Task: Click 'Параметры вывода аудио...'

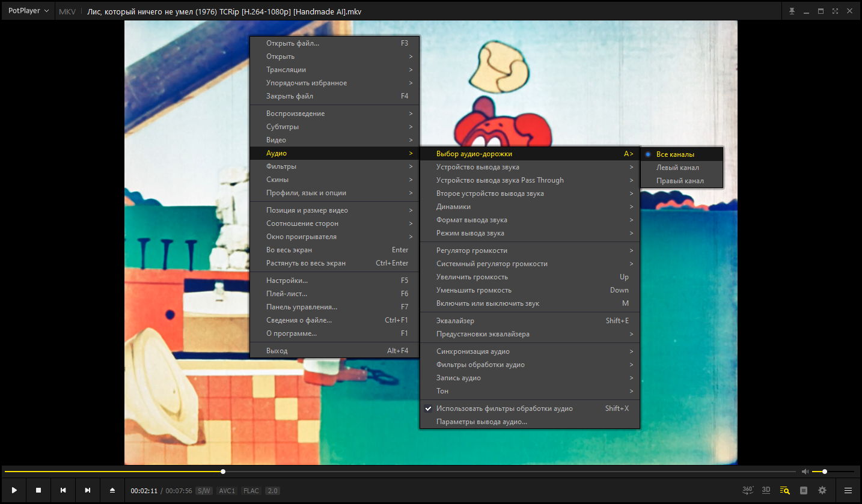Action: pos(481,422)
